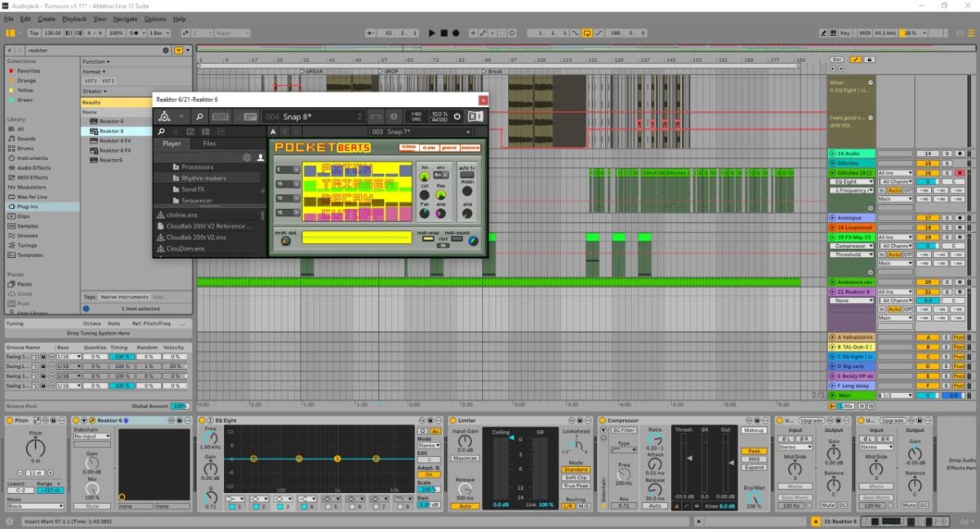The height and width of the screenshot is (529, 980).
Task: Open the Navigate menu
Action: pyautogui.click(x=126, y=19)
